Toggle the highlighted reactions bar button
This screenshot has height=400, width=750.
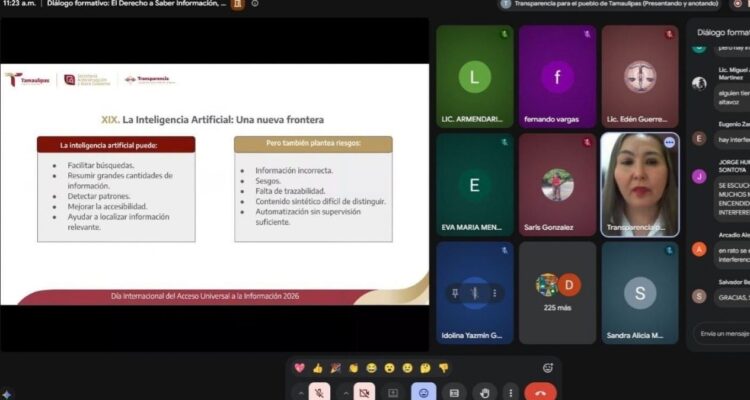(x=424, y=392)
